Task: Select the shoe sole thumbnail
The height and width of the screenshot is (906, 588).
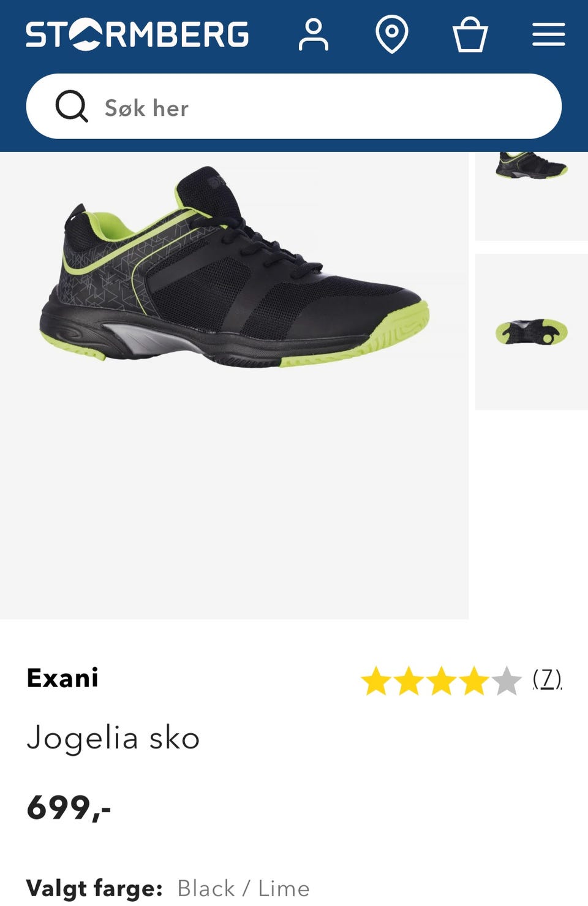Action: pyautogui.click(x=532, y=332)
